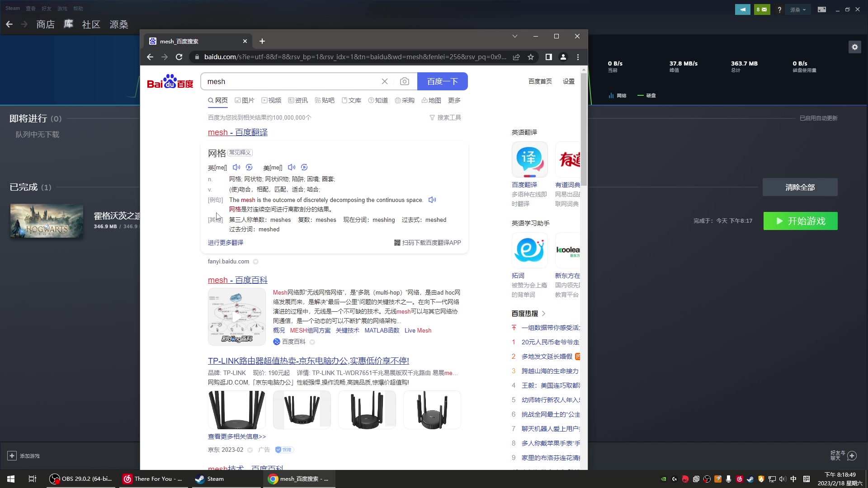Clear the Baidu search box text

385,81
